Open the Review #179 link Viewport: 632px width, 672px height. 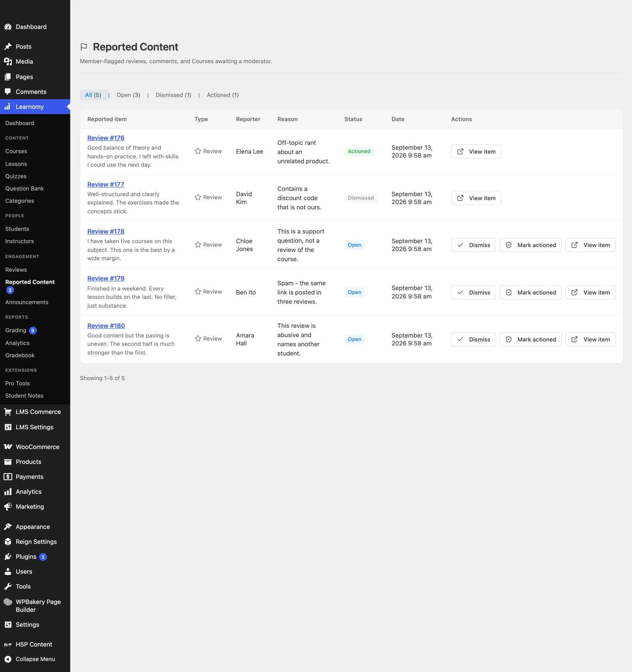[106, 278]
